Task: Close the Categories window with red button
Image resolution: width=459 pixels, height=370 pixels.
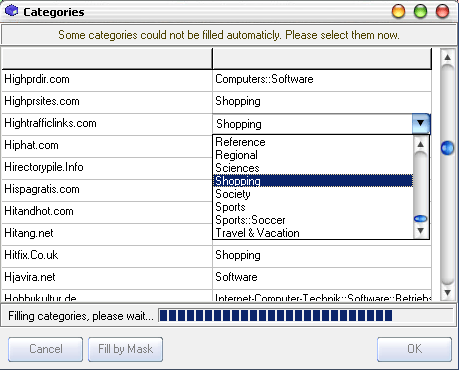Action: (x=442, y=11)
